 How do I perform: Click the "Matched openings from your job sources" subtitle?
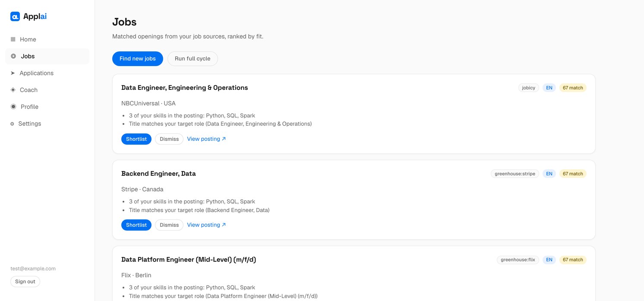(188, 36)
